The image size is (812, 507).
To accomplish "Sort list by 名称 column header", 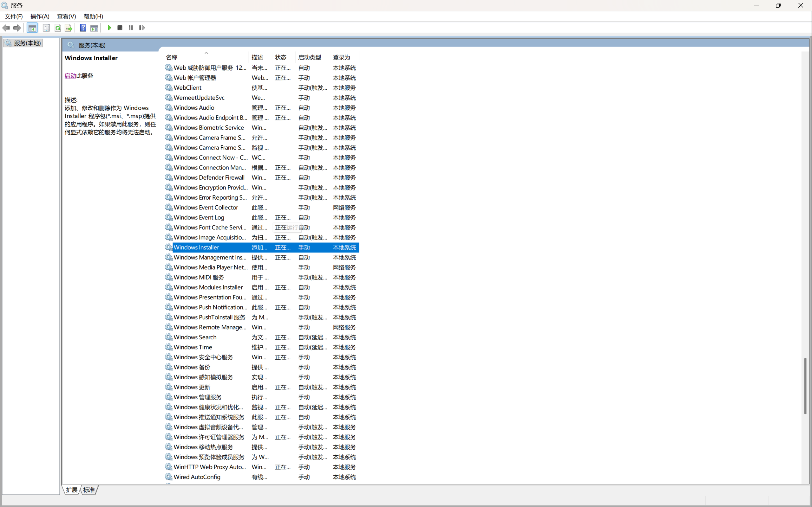I will (172, 57).
